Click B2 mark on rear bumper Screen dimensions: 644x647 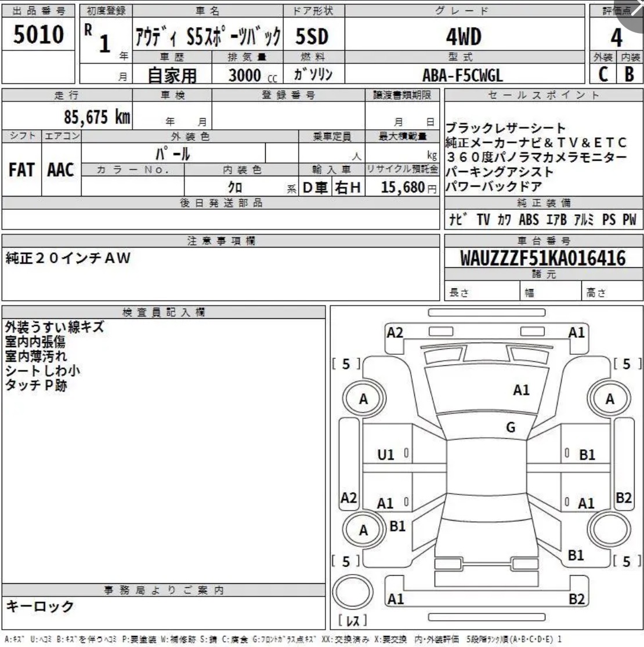(576, 599)
